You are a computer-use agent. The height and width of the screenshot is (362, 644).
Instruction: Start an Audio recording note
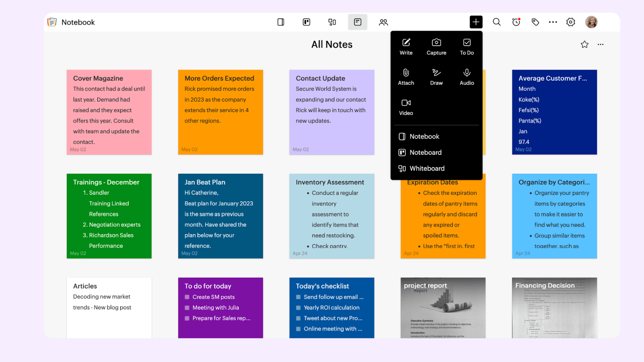(x=466, y=77)
